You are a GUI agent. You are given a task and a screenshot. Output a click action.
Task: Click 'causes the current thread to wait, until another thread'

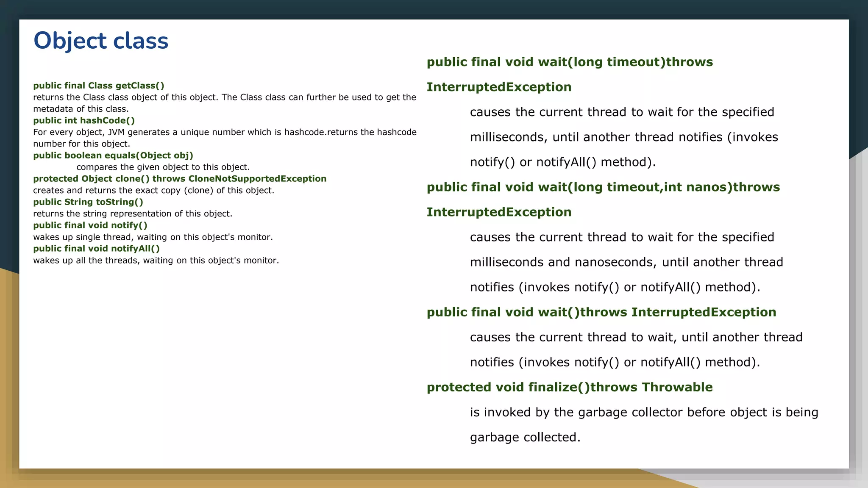pyautogui.click(x=636, y=337)
